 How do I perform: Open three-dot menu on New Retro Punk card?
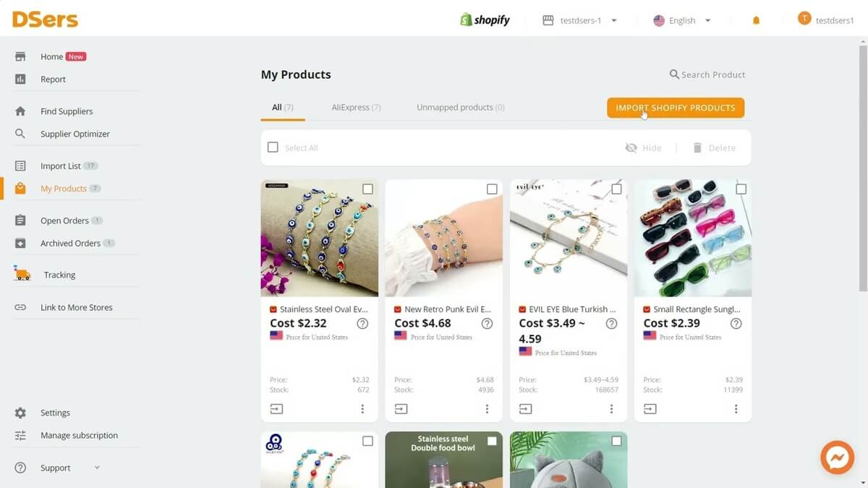(x=487, y=408)
